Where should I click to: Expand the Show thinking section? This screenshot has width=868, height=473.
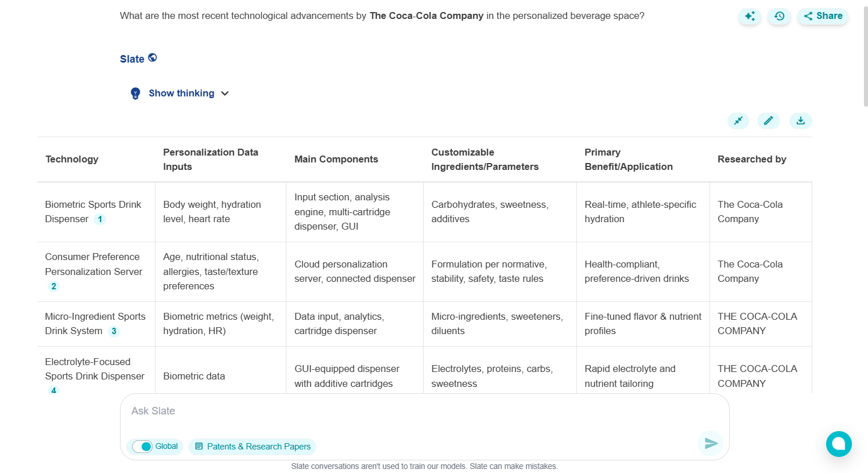181,93
